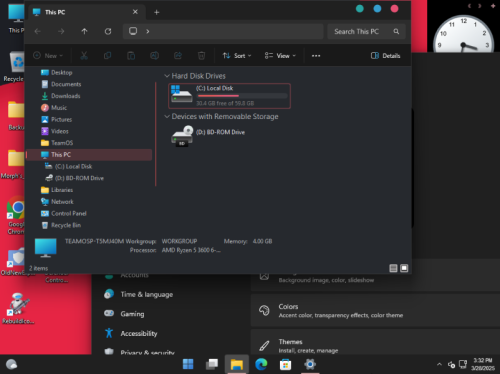Open the View dropdown menu
This screenshot has height=374, width=500.
(280, 56)
